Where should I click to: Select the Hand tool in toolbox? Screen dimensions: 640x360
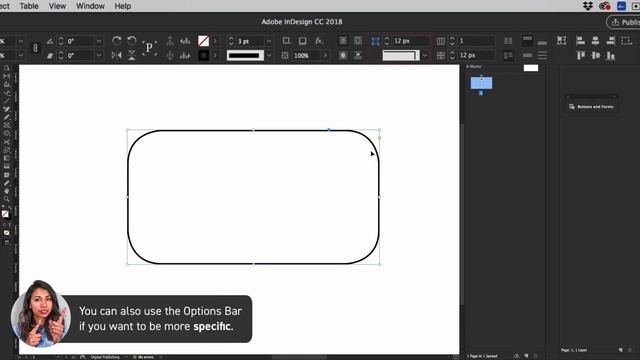tap(7, 191)
